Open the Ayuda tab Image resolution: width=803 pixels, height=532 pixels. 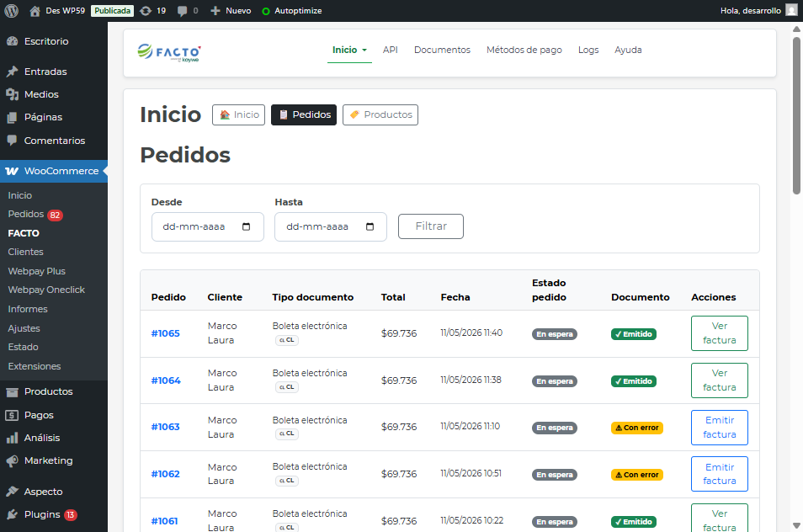[x=628, y=50]
